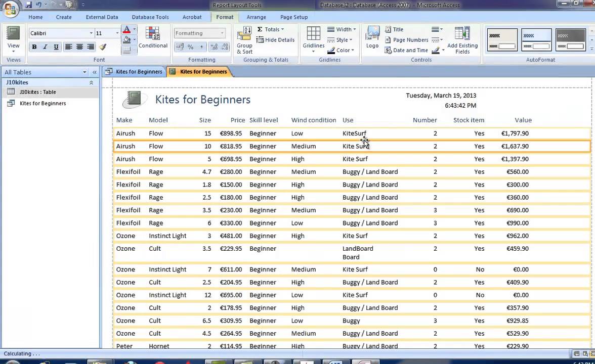Toggle Bold formatting
Screen dimensions: 595x364
[34, 47]
